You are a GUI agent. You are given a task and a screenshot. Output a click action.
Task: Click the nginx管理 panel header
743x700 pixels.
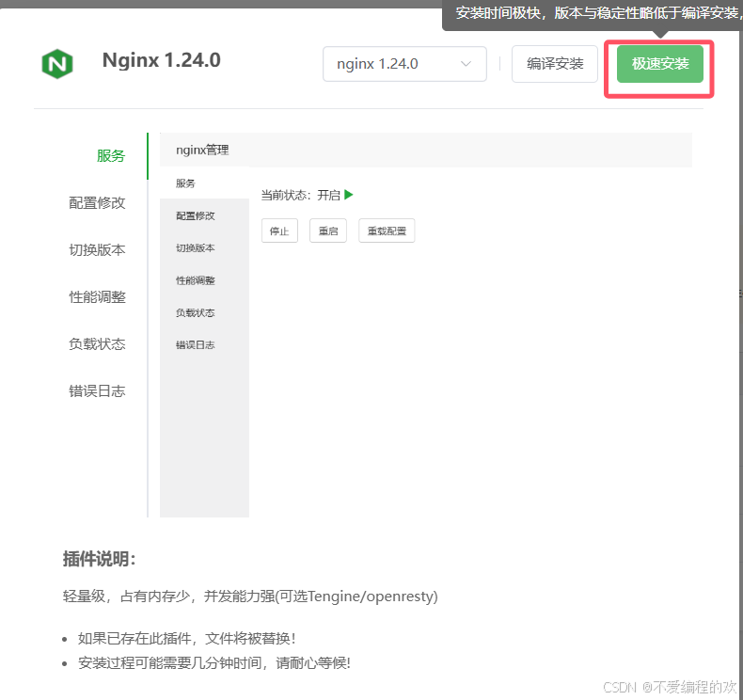[426, 151]
